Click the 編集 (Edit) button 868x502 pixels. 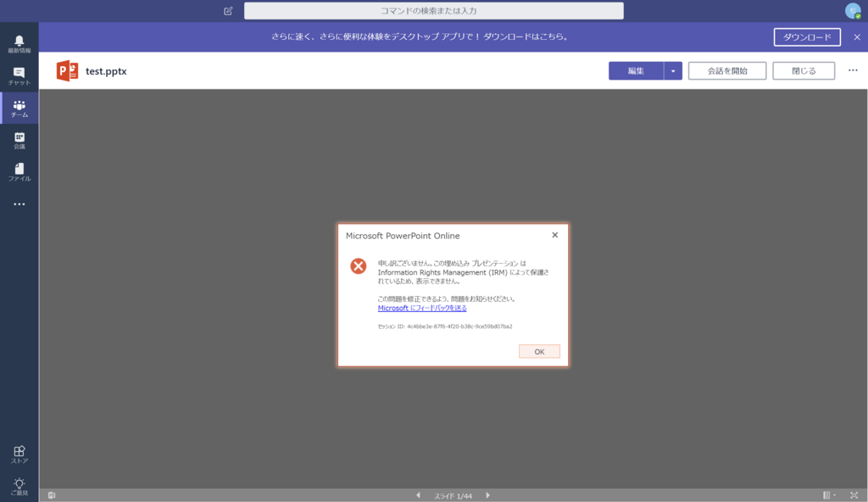(636, 71)
